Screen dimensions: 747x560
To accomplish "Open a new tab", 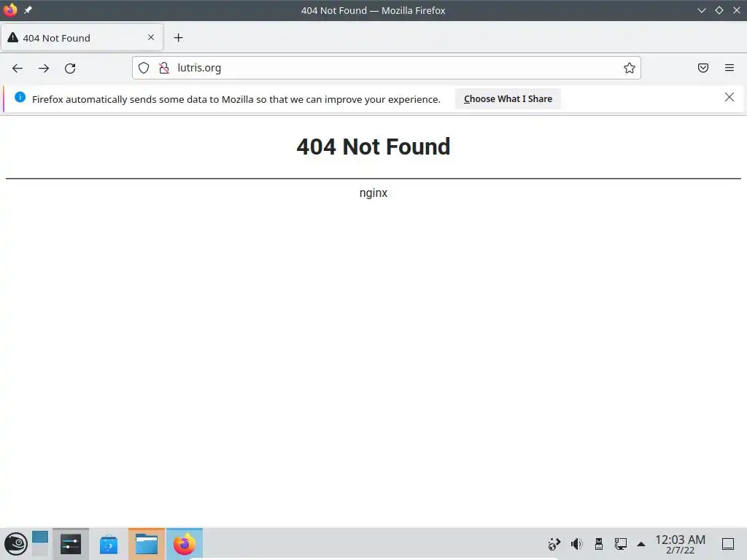I will coord(178,38).
